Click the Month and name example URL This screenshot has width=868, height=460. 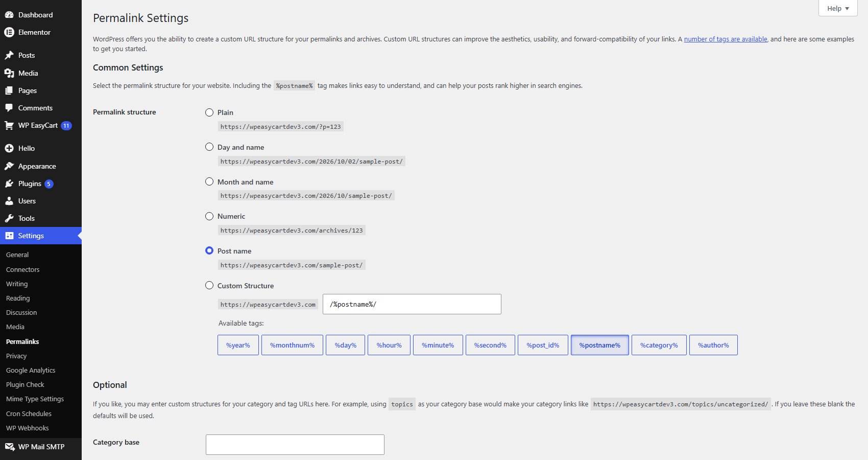pos(306,195)
